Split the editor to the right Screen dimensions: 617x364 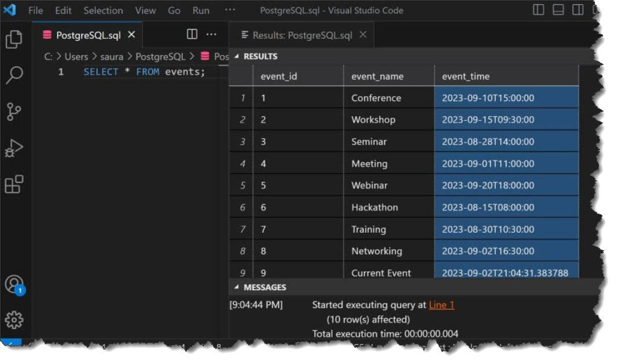pos(192,34)
